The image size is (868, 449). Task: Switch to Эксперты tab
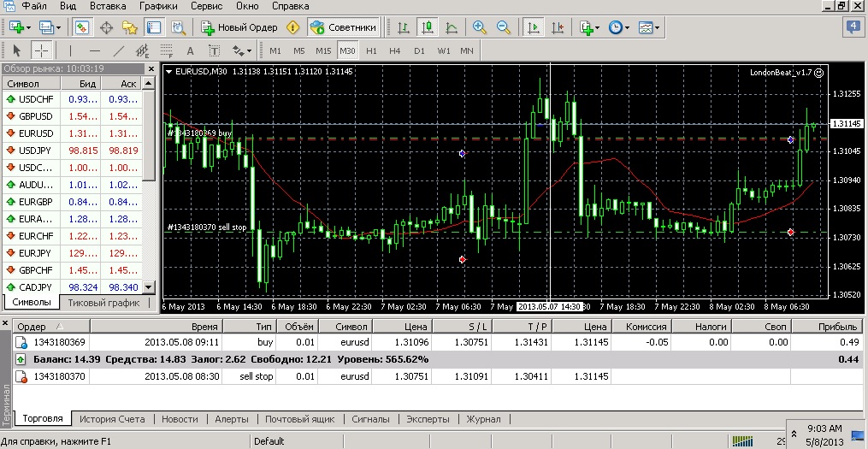[428, 419]
